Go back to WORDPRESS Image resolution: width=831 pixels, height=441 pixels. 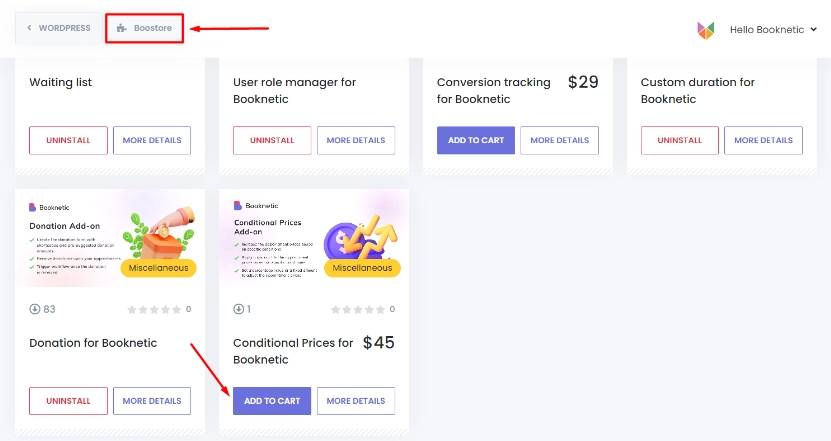59,28
